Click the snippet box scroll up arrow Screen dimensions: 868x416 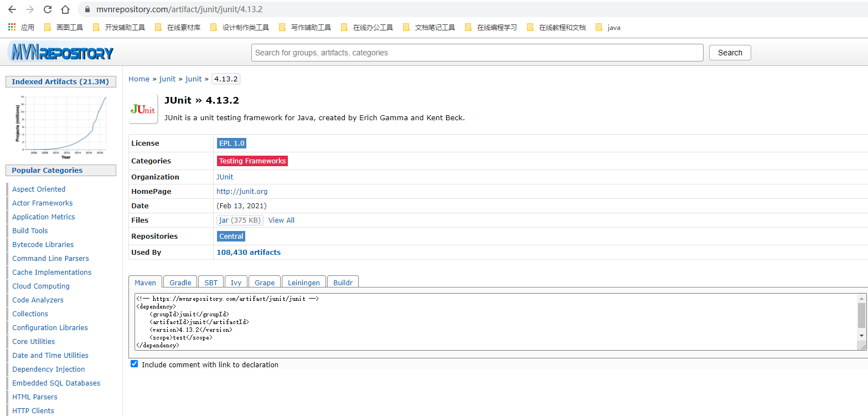[861, 298]
